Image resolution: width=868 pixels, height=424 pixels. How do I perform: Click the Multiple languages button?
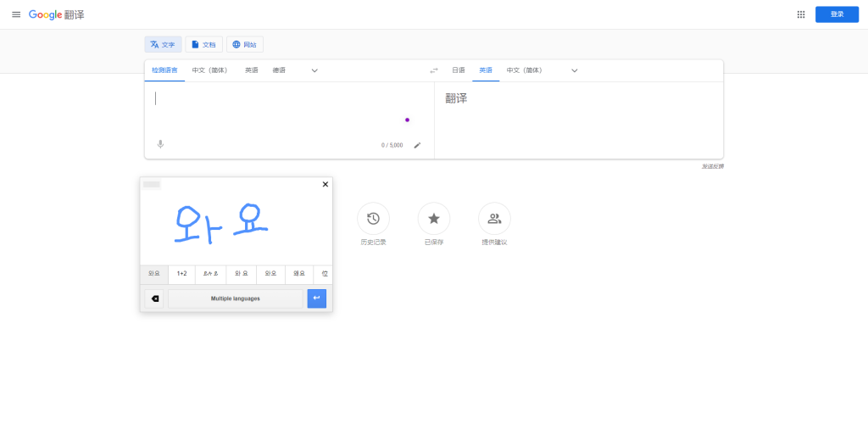point(236,298)
